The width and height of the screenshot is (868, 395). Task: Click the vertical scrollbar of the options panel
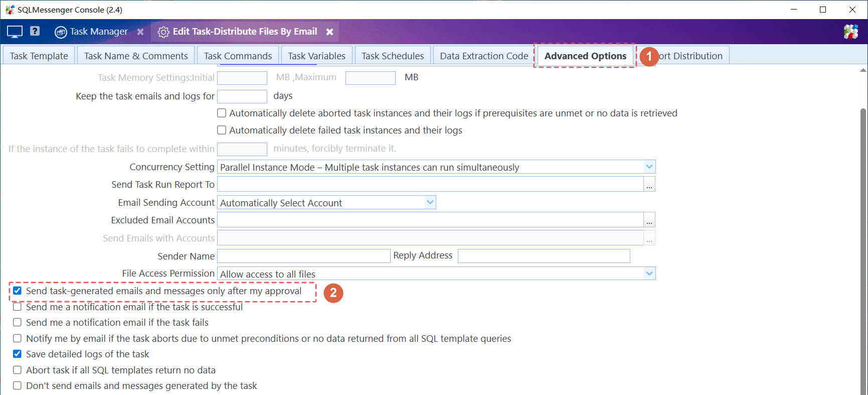coord(863,251)
